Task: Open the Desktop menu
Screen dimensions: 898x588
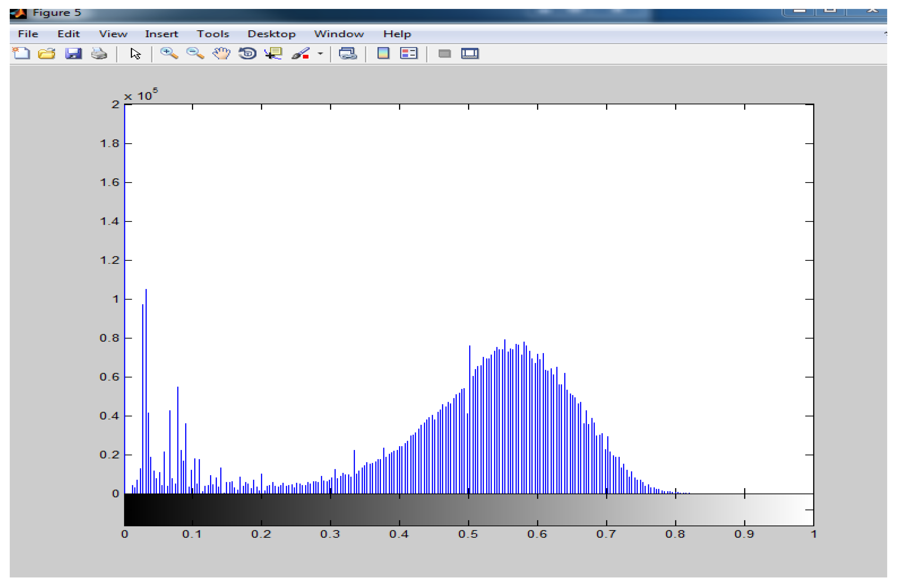Action: (272, 34)
